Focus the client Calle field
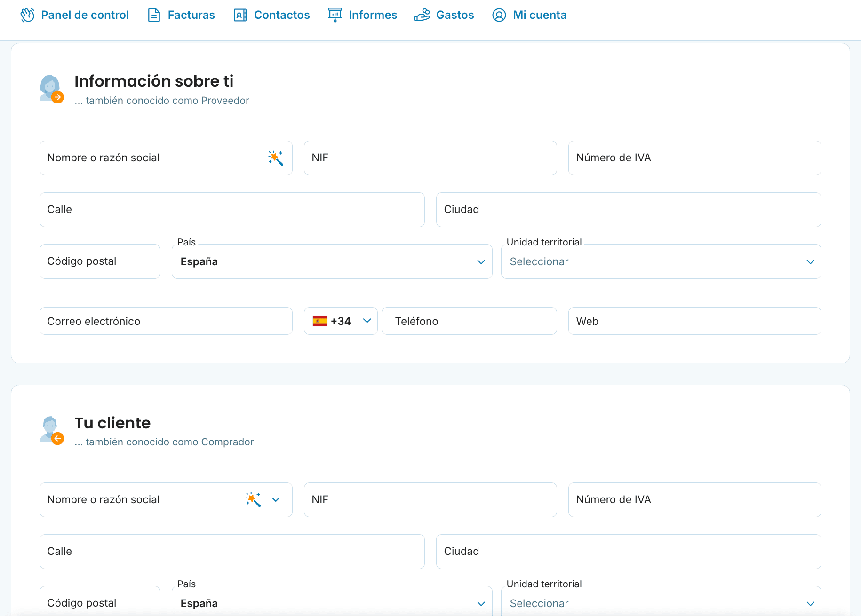 (x=232, y=551)
